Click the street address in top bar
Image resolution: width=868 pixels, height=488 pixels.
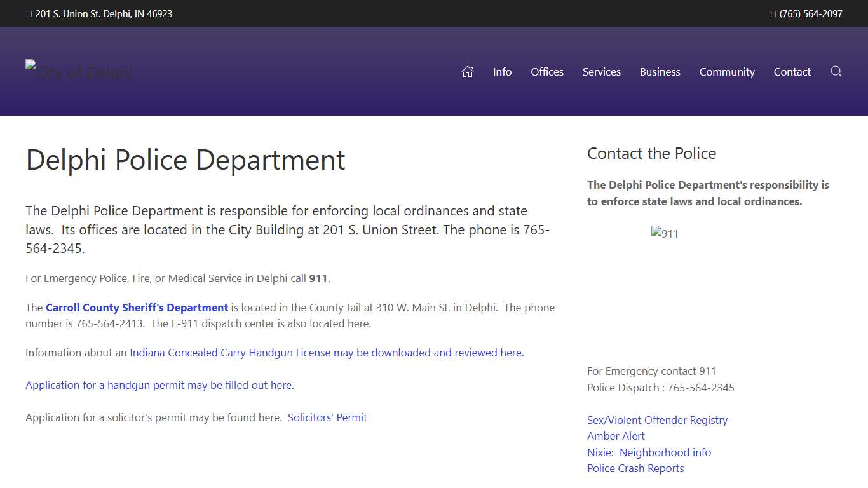point(104,13)
